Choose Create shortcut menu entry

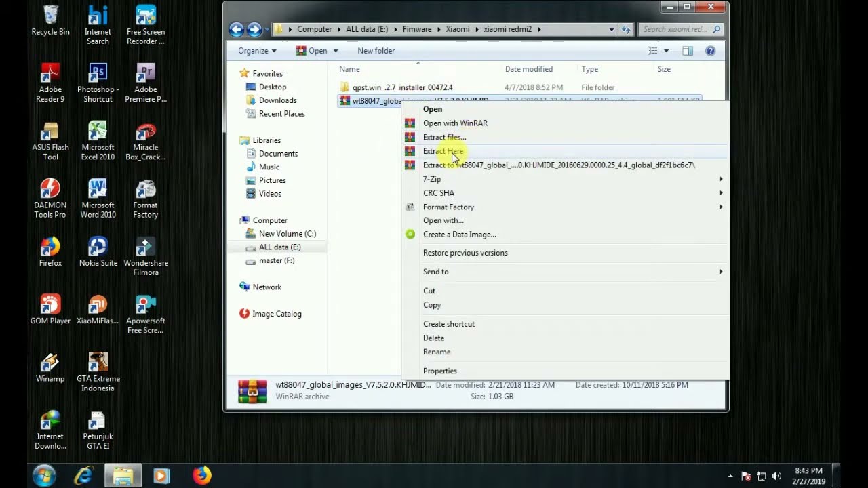click(566, 324)
